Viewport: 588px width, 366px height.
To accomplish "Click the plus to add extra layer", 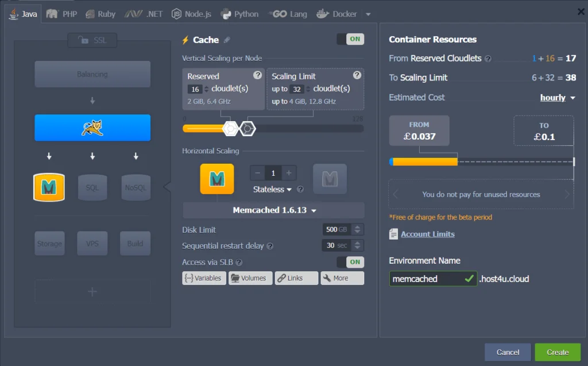I will (92, 291).
